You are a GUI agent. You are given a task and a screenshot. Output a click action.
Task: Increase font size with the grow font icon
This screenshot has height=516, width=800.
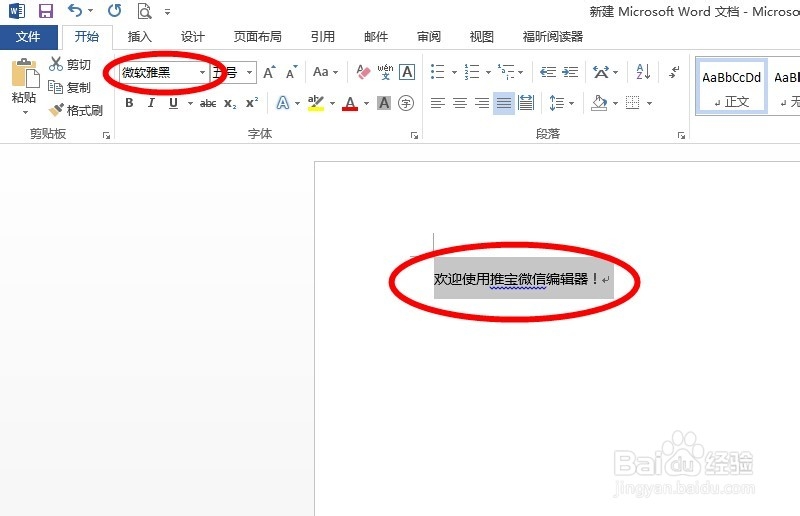pos(269,72)
